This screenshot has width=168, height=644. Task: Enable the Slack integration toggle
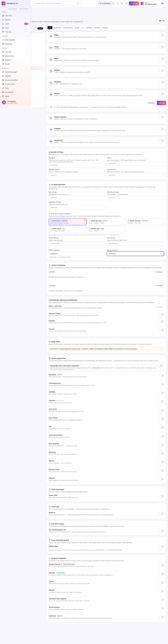point(162,59)
